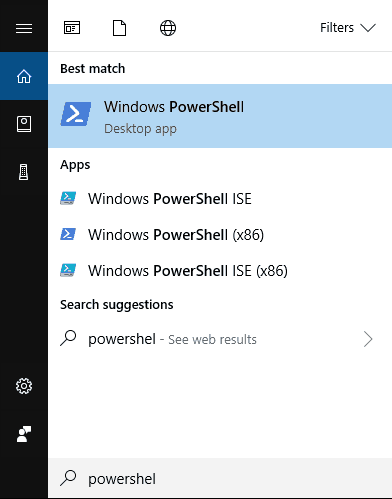Click the magnifier icon beside search suggestion
The height and width of the screenshot is (499, 392).
click(68, 338)
